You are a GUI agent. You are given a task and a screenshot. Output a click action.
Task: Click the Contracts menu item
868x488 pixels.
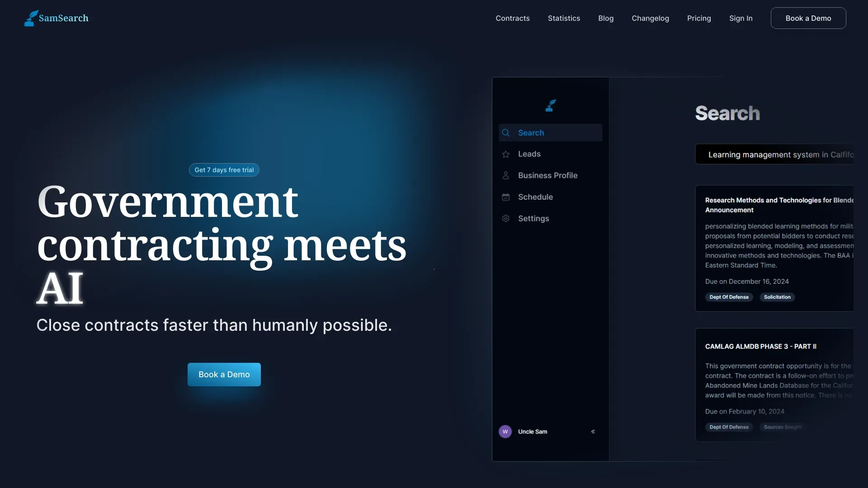(x=513, y=18)
